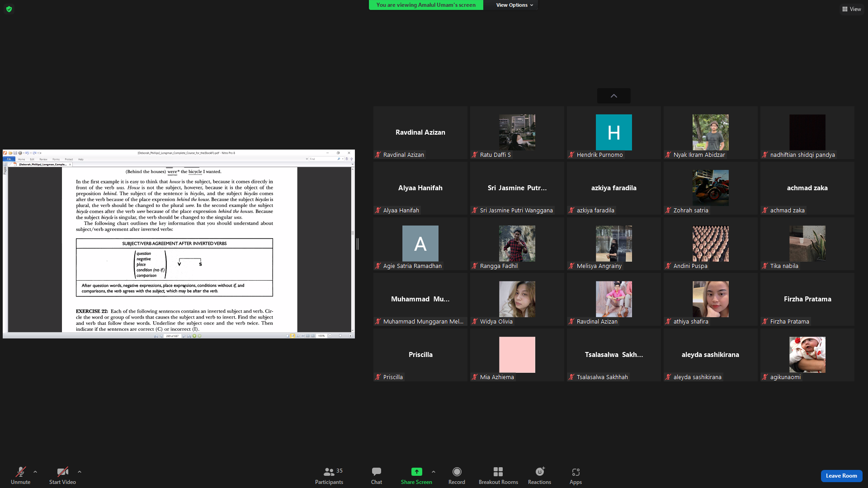Open File tab in shared Nitro Pro window
The height and width of the screenshot is (488, 868).
pyautogui.click(x=9, y=159)
